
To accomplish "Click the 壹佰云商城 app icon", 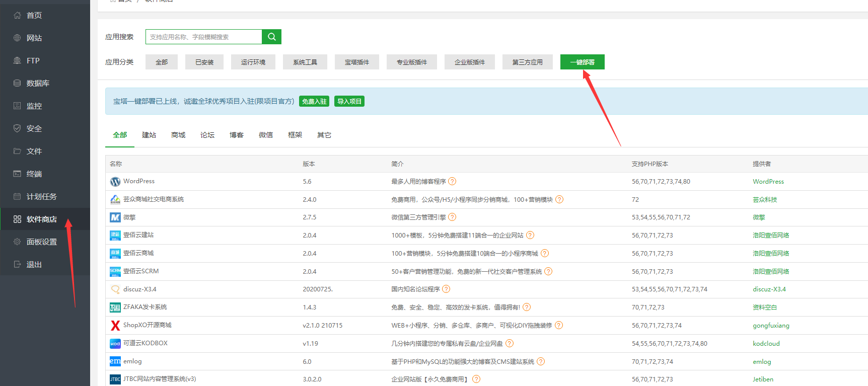I will point(115,254).
